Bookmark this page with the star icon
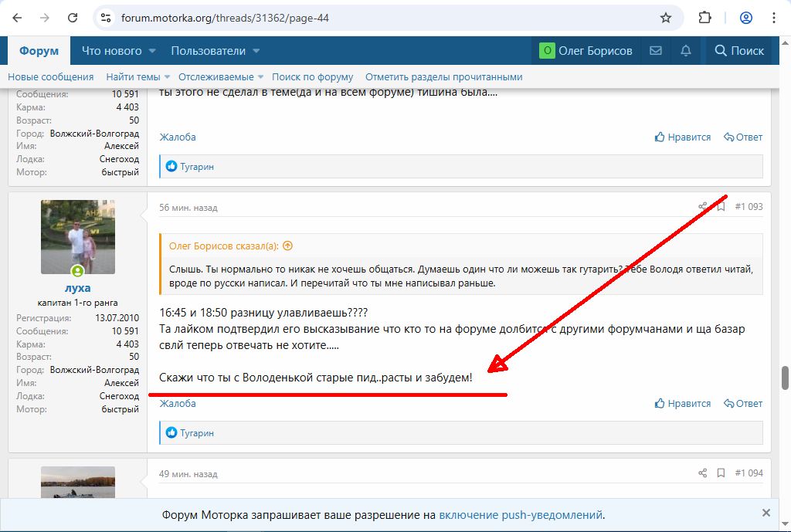The height and width of the screenshot is (532, 791). coord(666,18)
